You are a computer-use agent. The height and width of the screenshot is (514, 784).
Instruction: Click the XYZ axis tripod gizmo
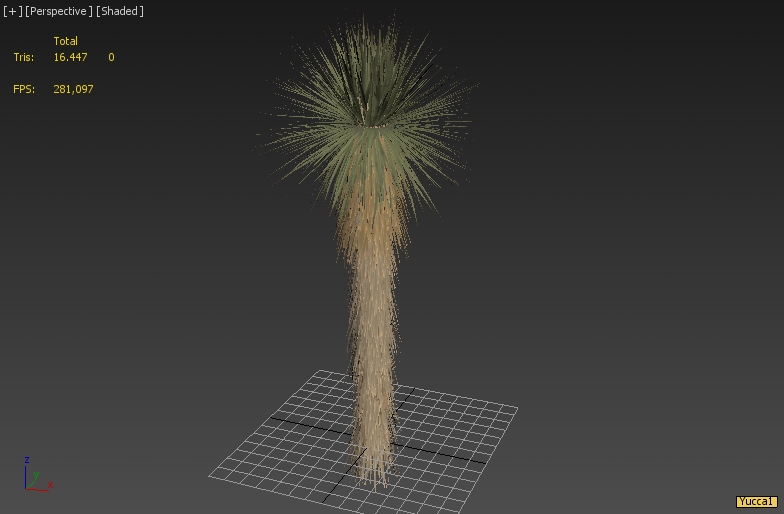click(x=38, y=474)
